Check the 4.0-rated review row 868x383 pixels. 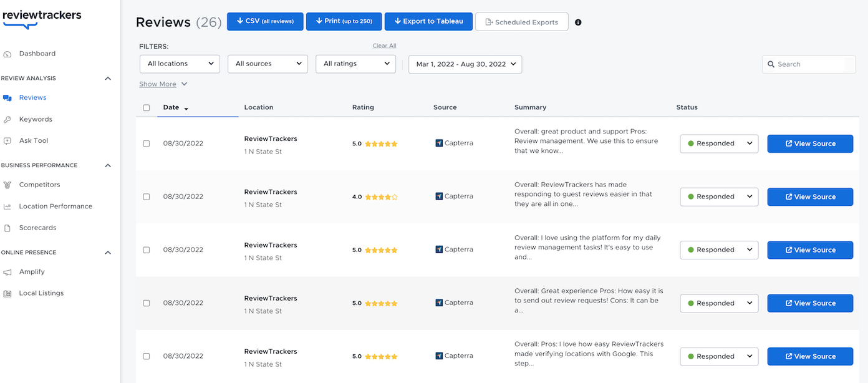pos(147,196)
